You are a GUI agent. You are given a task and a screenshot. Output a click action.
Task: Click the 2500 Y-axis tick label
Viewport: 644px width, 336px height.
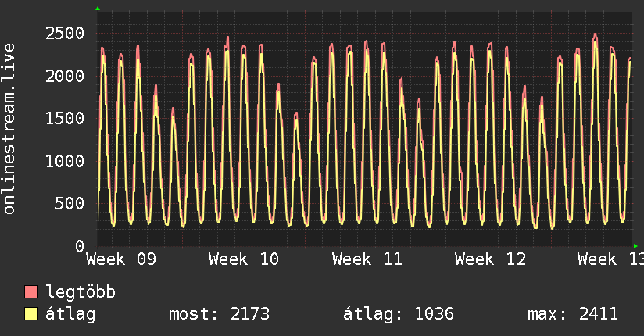click(x=64, y=34)
